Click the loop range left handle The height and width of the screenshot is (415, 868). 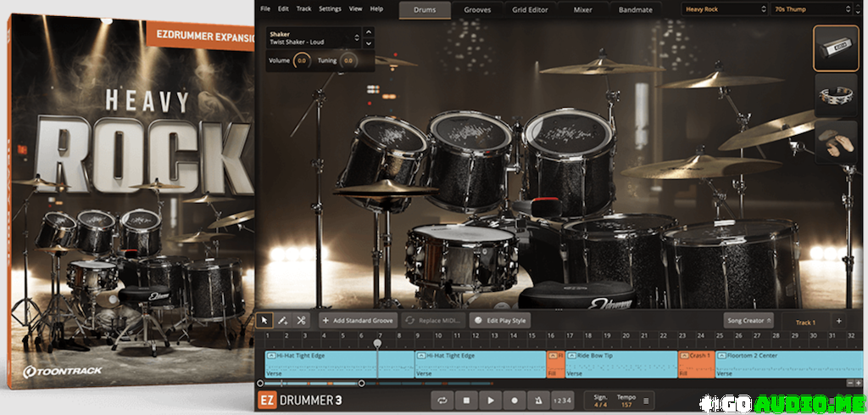pyautogui.click(x=260, y=383)
